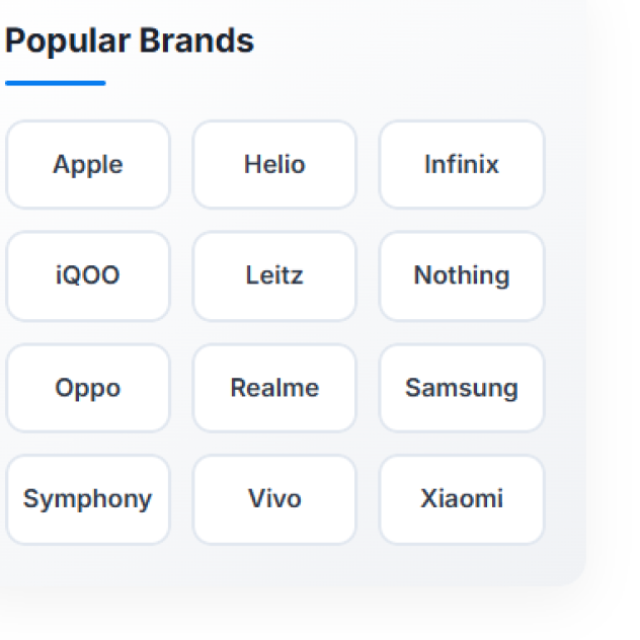The width and height of the screenshot is (640, 640).
Task: View Xiaomi phones from brand list
Action: click(461, 499)
